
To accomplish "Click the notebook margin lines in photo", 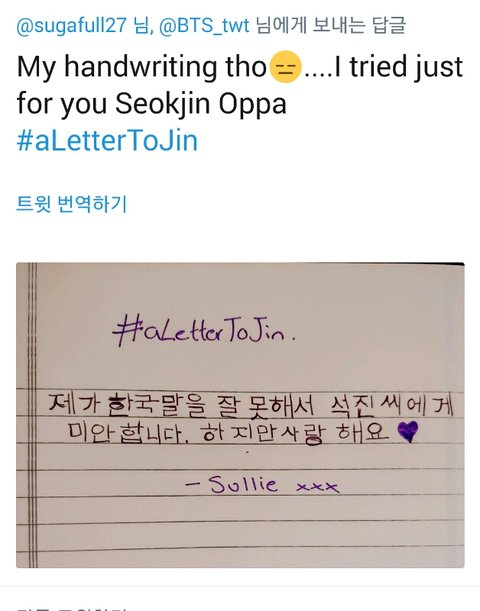I will coord(33,415).
